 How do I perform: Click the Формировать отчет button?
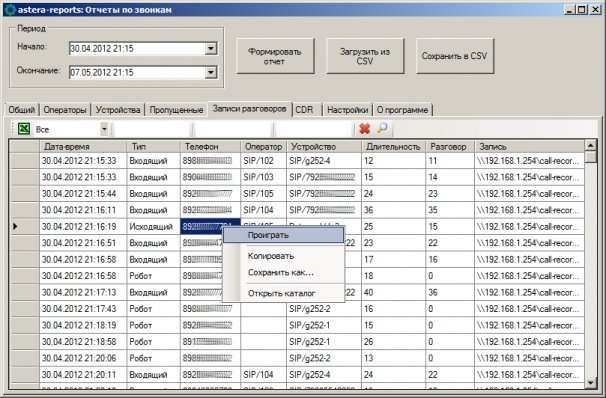pos(275,56)
